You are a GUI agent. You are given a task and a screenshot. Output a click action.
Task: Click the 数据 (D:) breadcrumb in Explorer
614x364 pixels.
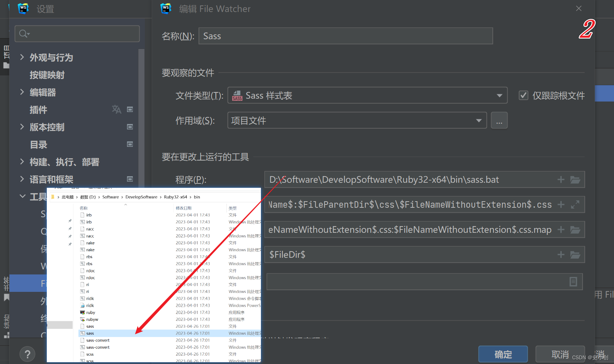(88, 197)
